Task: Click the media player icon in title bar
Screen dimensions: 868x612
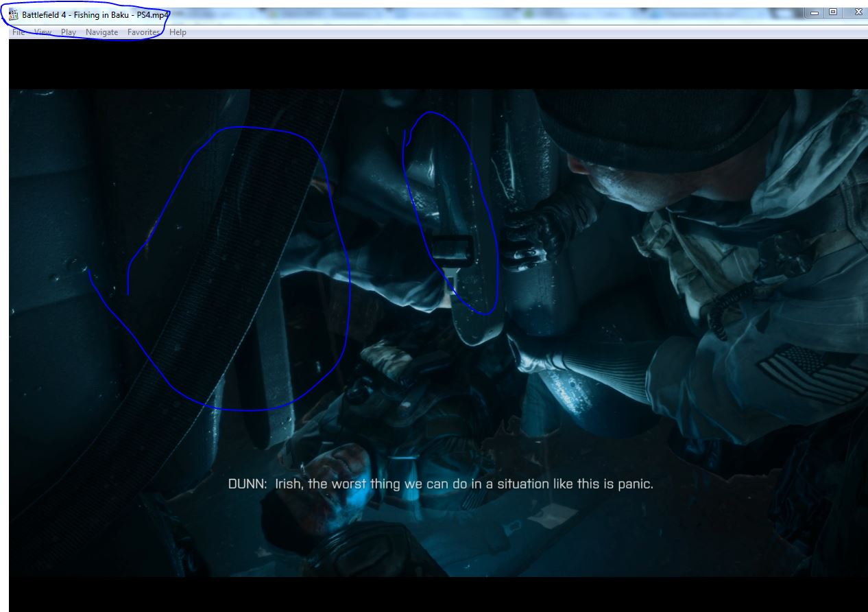Action: (14, 14)
